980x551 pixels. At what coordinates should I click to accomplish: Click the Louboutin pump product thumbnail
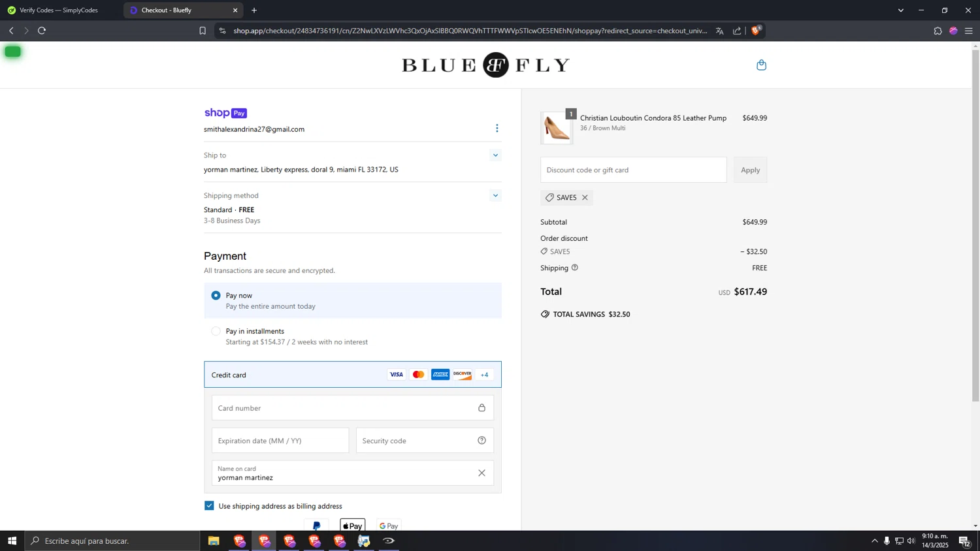(557, 128)
